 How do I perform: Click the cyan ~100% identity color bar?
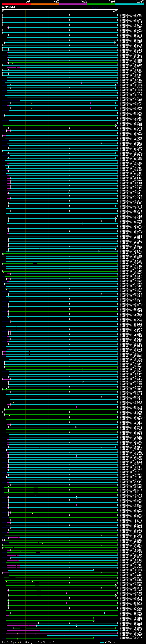point(130,4)
